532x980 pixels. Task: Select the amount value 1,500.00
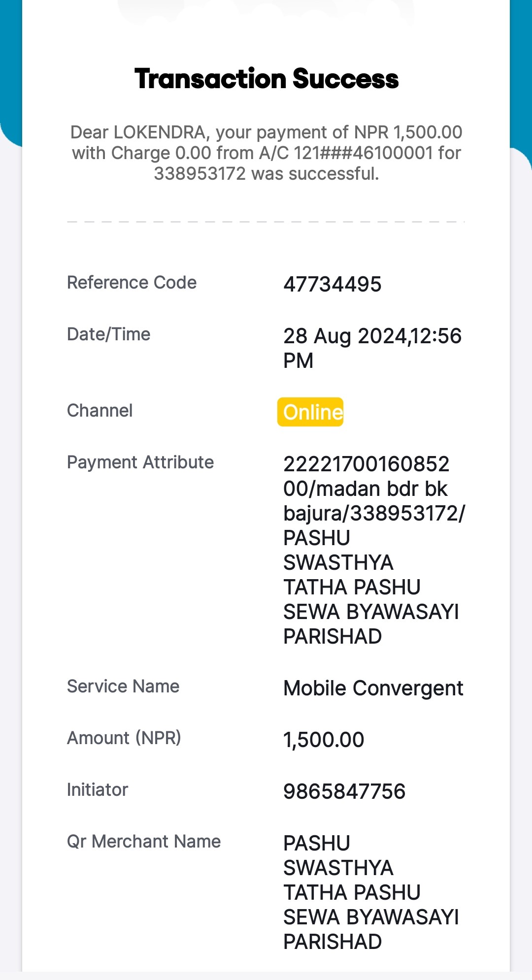coord(324,740)
